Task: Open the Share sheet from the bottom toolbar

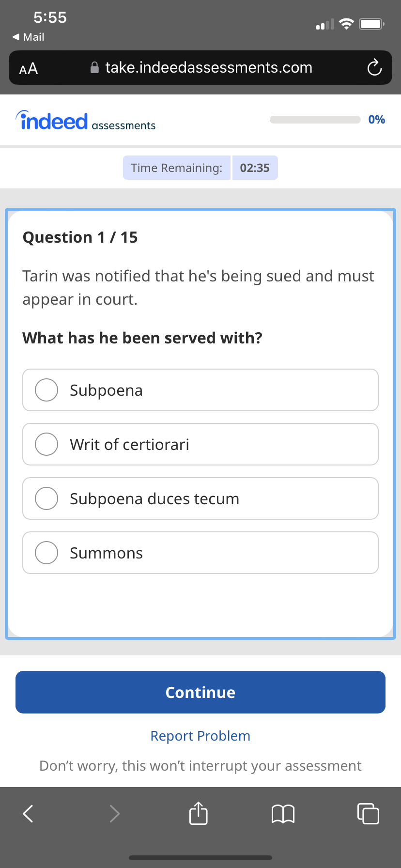Action: point(198,814)
